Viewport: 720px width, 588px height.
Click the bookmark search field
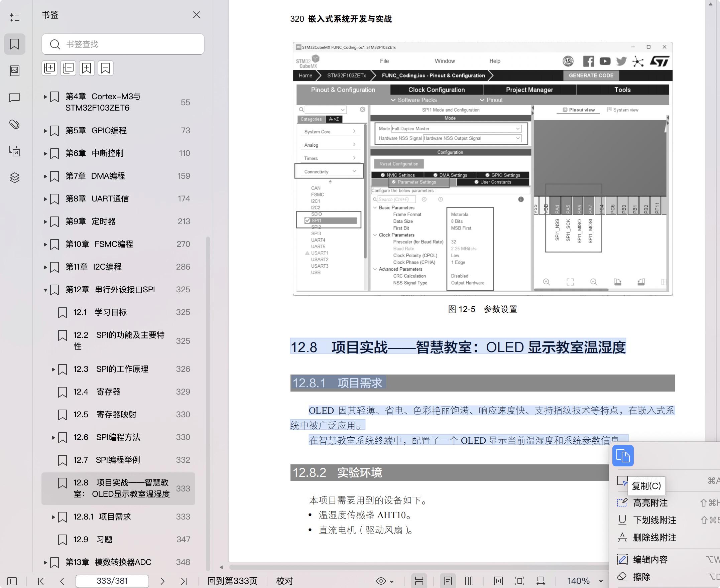click(x=123, y=44)
